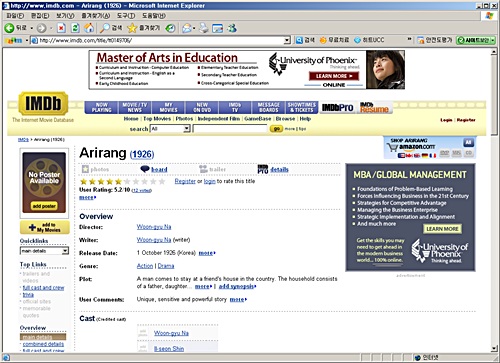Open the Drama genre link

click(166, 266)
